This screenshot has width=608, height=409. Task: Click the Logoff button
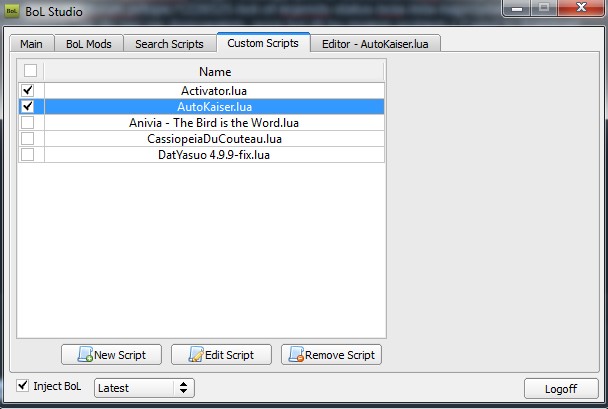[561, 388]
